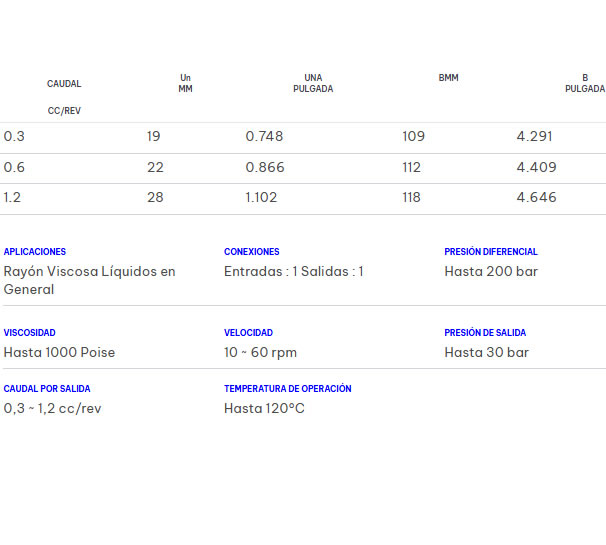Select the B PULGADA column header
Screen dimensions: 606x545
[x=584, y=83]
